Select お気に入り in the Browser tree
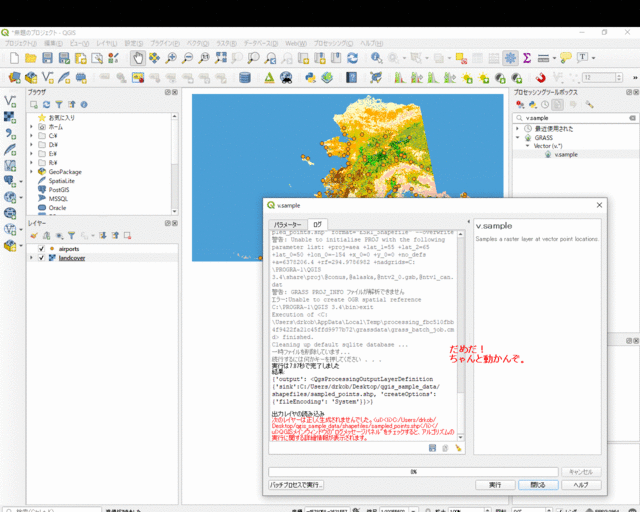 click(x=61, y=118)
